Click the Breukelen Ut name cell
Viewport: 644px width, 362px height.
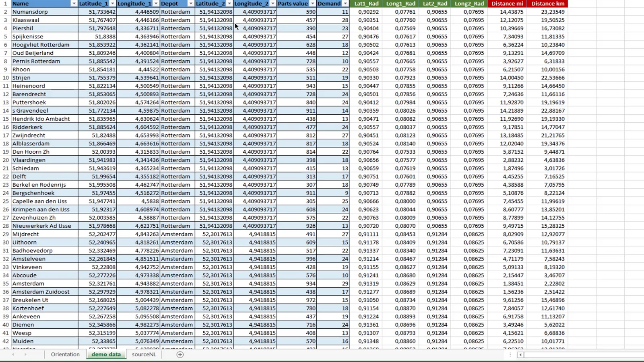coord(45,300)
